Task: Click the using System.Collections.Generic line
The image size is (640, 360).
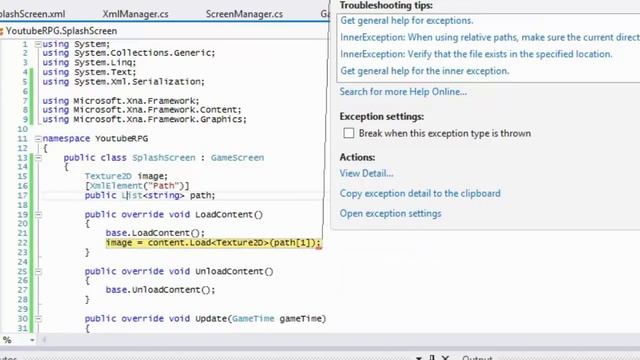Action: pyautogui.click(x=129, y=53)
